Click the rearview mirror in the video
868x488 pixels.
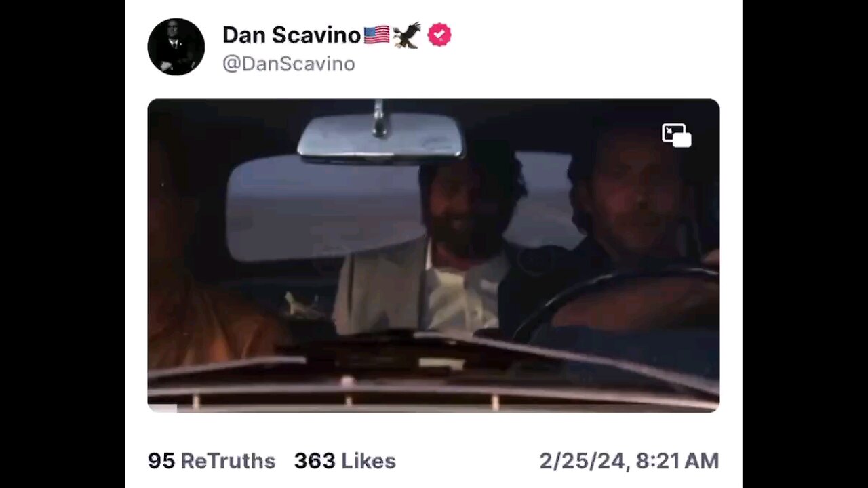pos(380,138)
